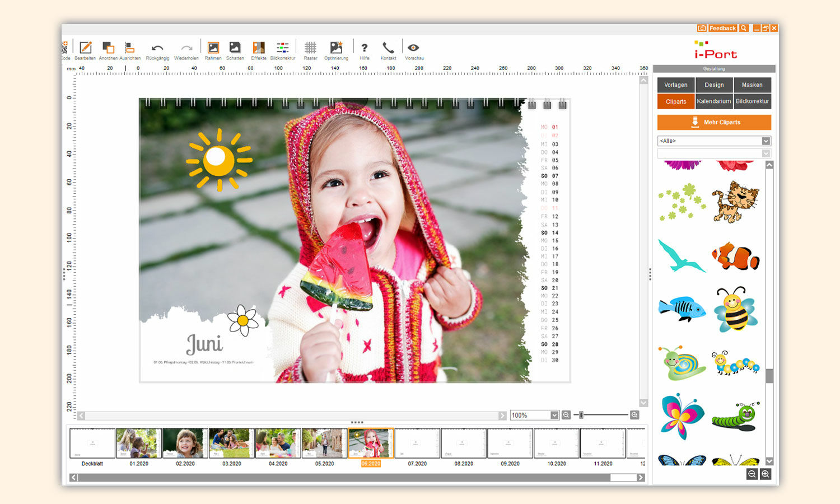Click the Feedback button

click(722, 28)
